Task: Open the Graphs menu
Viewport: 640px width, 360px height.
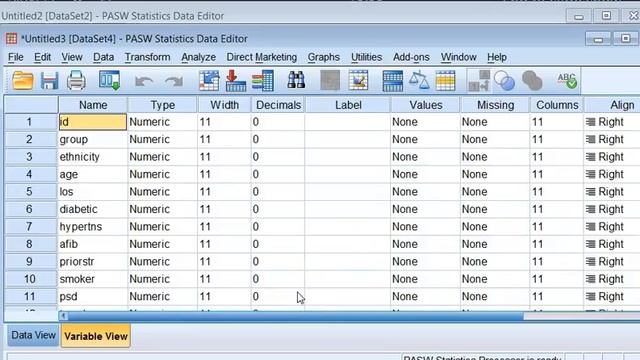Action: (x=323, y=57)
